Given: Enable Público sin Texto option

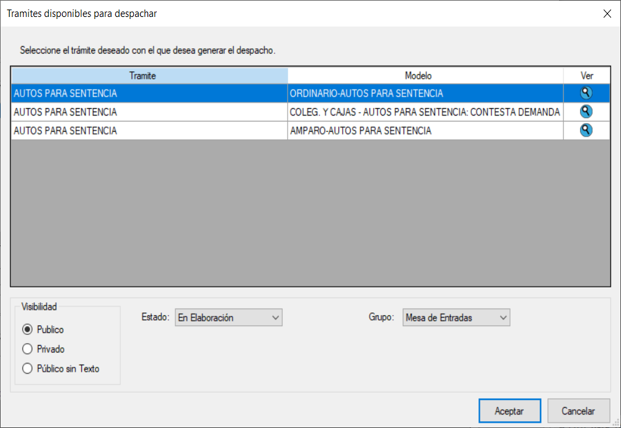Looking at the screenshot, I should (x=28, y=369).
